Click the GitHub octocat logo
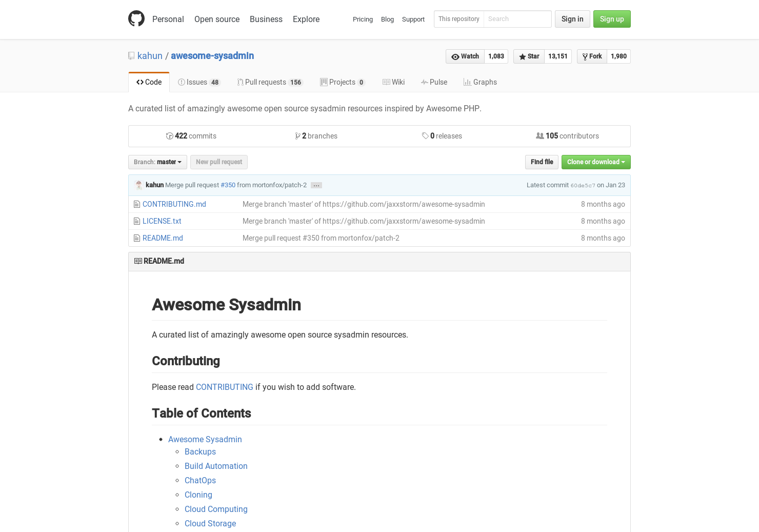 [x=136, y=18]
